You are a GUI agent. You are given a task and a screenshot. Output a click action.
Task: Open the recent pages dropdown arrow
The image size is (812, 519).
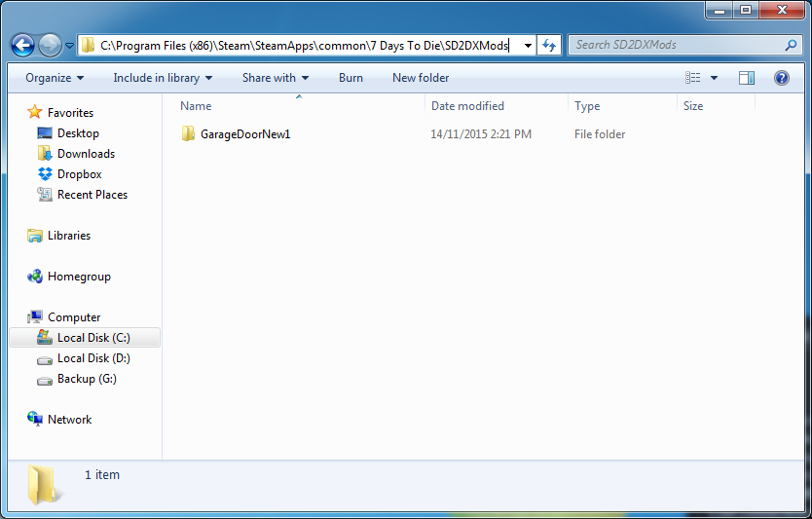69,46
